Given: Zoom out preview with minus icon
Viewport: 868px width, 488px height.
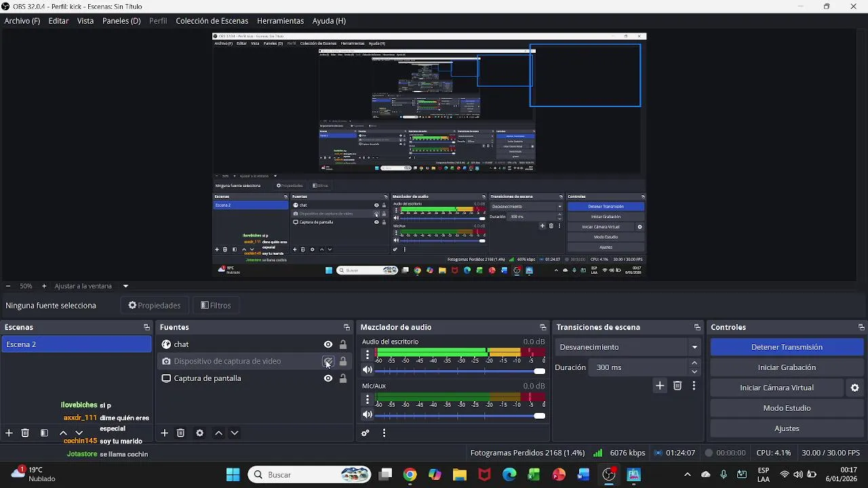Looking at the screenshot, I should pyautogui.click(x=7, y=286).
